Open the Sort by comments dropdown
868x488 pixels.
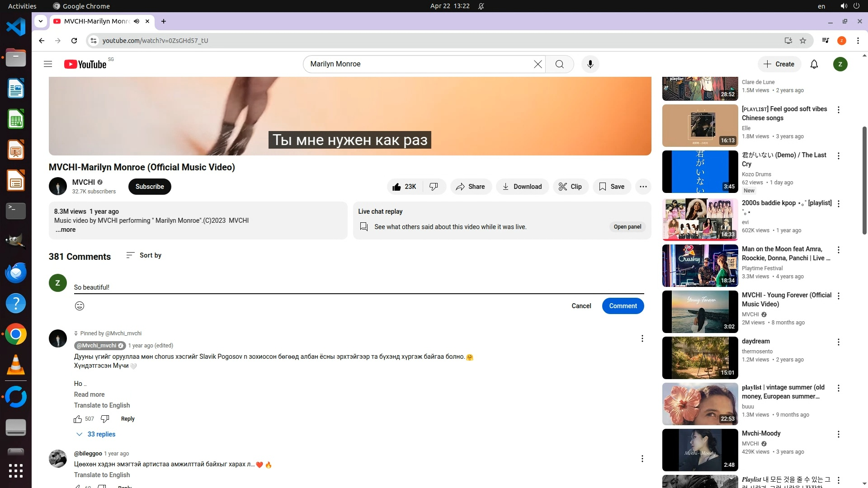144,255
